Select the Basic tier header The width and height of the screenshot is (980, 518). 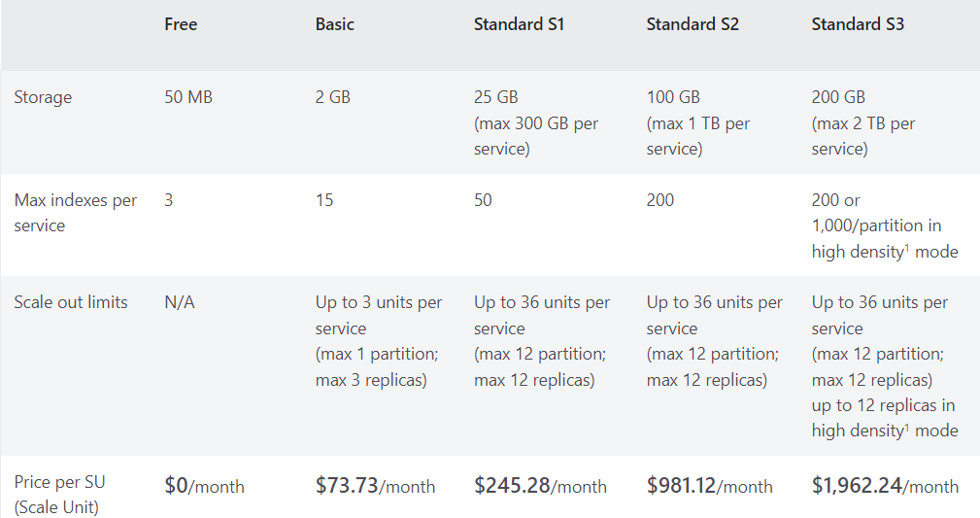[x=334, y=24]
